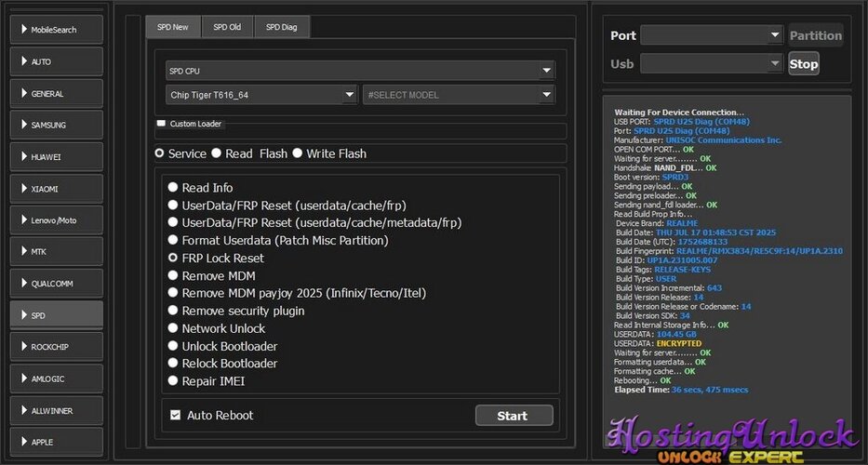The image size is (868, 465).
Task: Open the HUAWEI sidebar category
Action: pyautogui.click(x=56, y=157)
